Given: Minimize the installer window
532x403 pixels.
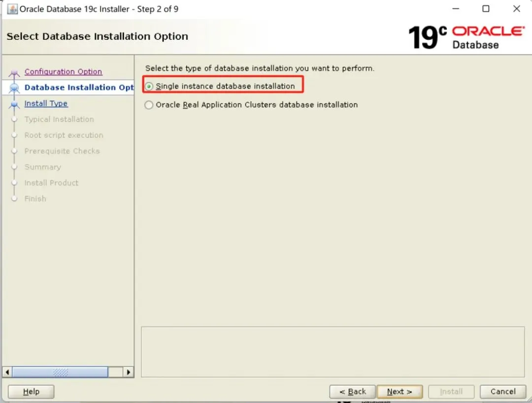Looking at the screenshot, I should pos(456,9).
